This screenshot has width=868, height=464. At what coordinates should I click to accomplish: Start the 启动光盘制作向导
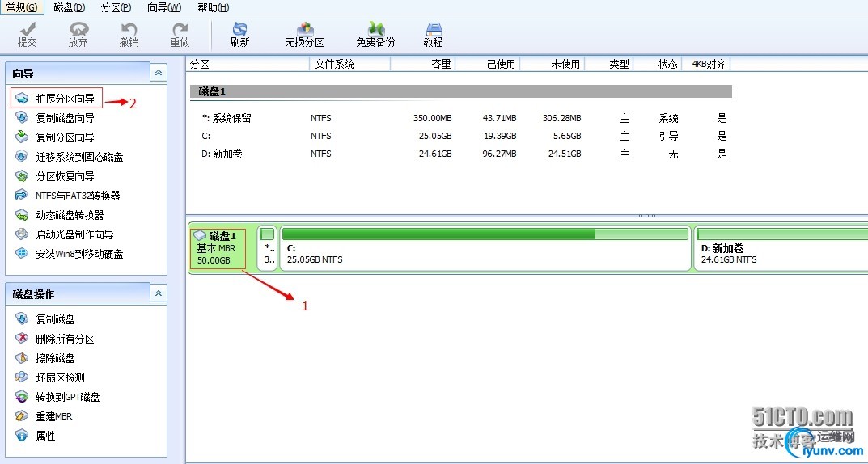(x=65, y=234)
